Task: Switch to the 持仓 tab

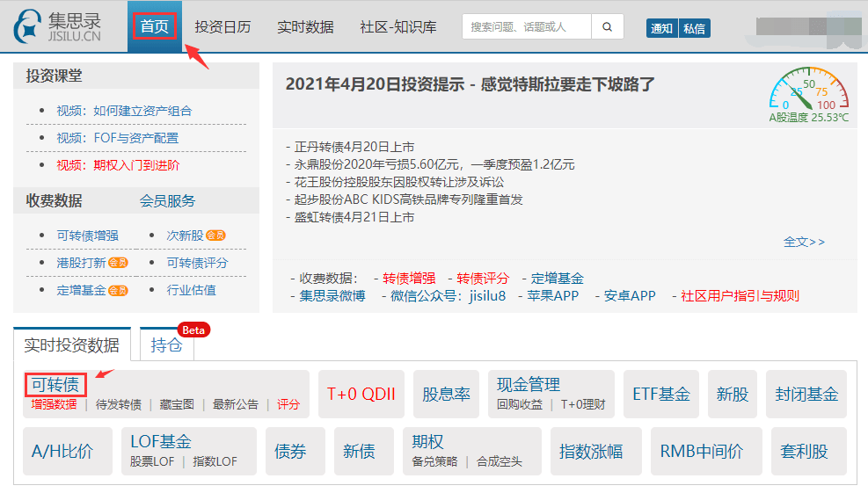Action: click(166, 345)
